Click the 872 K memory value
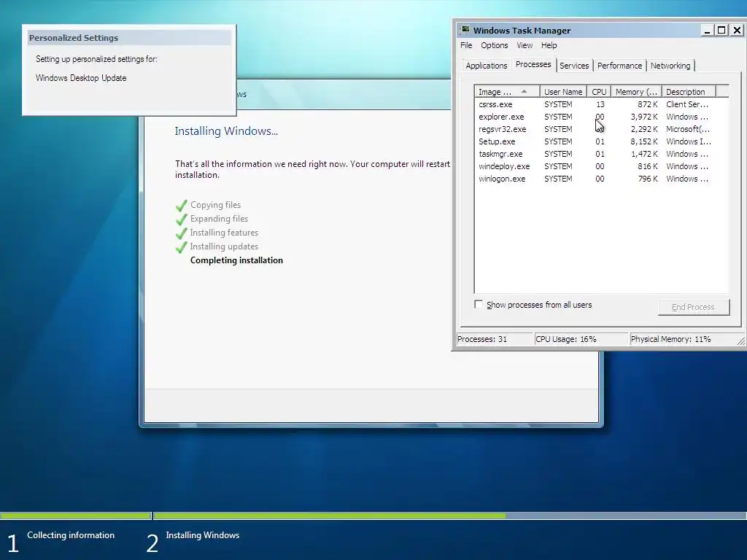Viewport: 747px width, 560px height. [x=648, y=104]
